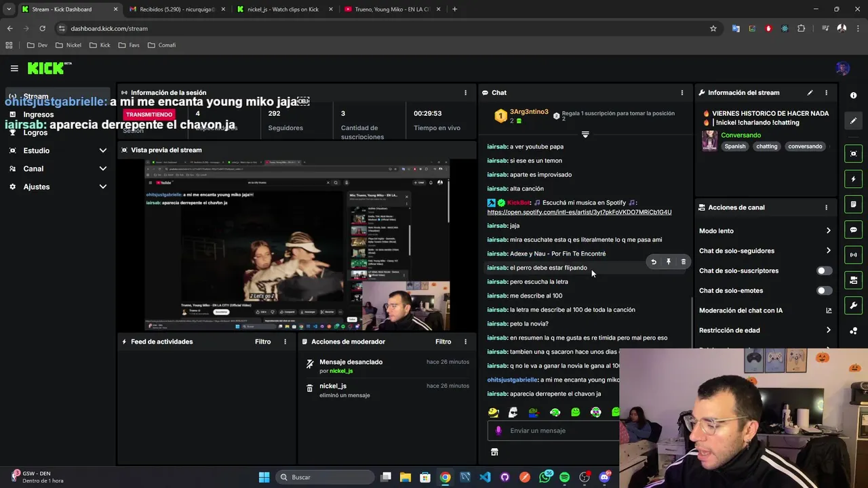Open the Dev bookmarks folder
This screenshot has height=488, width=868.
[37, 45]
